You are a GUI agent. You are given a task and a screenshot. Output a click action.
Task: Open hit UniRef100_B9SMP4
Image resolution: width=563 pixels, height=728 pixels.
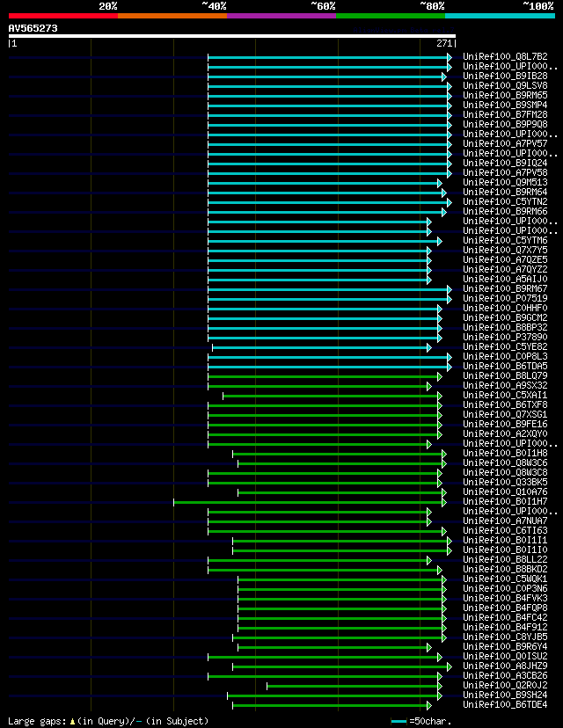pyautogui.click(x=506, y=106)
